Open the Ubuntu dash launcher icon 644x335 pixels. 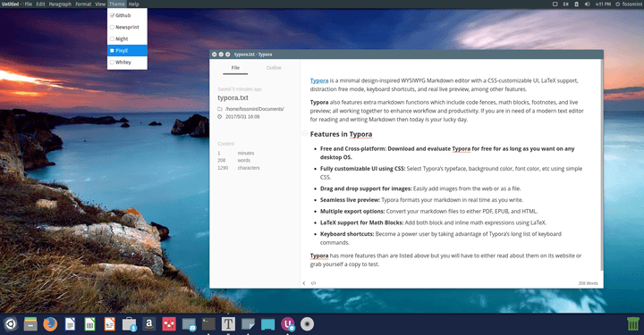(10, 324)
